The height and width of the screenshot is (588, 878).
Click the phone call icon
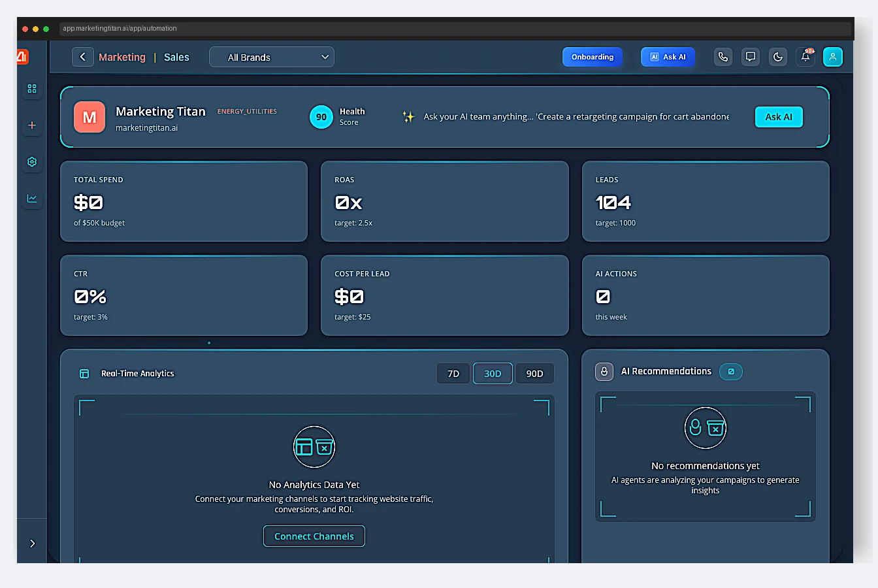723,57
